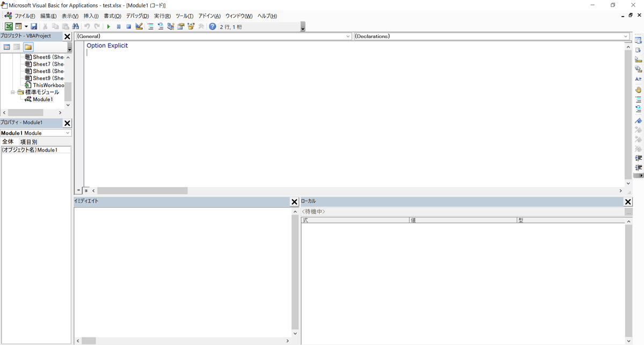Image resolution: width=644 pixels, height=345 pixels.
Task: Click the Paste clipboard icon
Action: click(x=65, y=26)
